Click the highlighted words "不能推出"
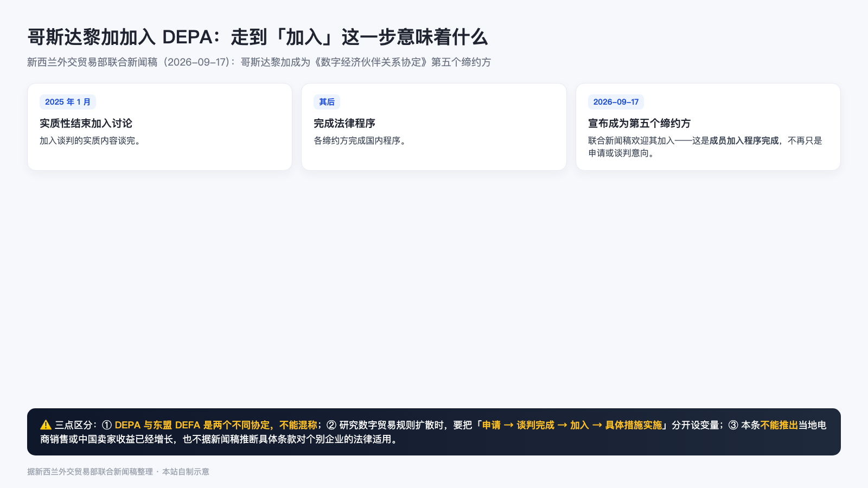This screenshot has height=488, width=868. (x=779, y=425)
